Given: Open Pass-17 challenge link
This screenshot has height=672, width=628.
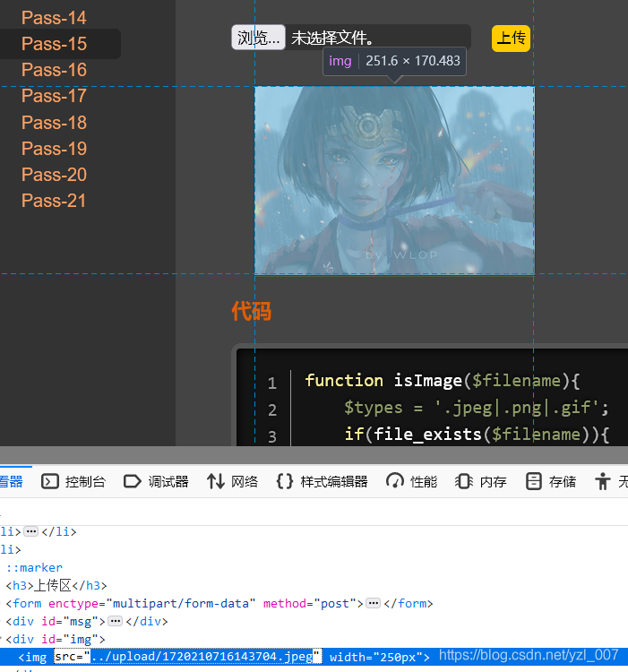Looking at the screenshot, I should pos(54,96).
